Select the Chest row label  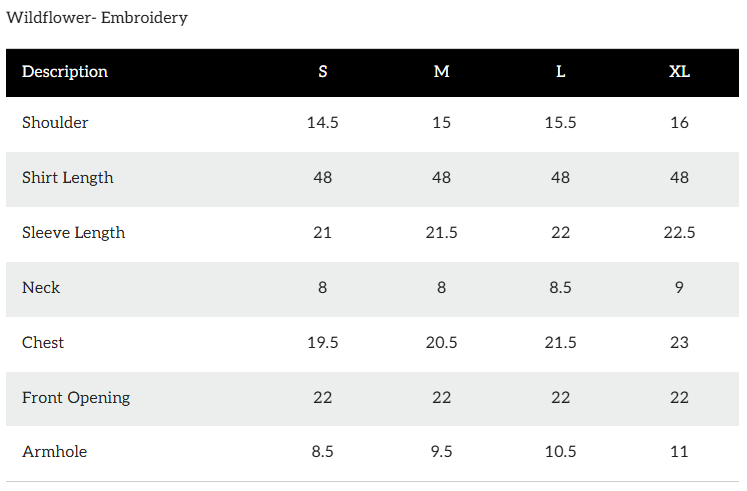coord(43,343)
